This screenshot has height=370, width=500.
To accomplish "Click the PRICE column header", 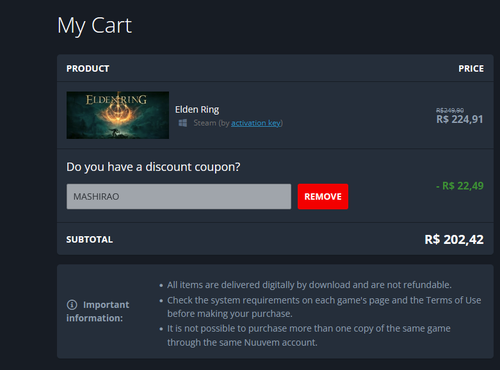I will [471, 69].
